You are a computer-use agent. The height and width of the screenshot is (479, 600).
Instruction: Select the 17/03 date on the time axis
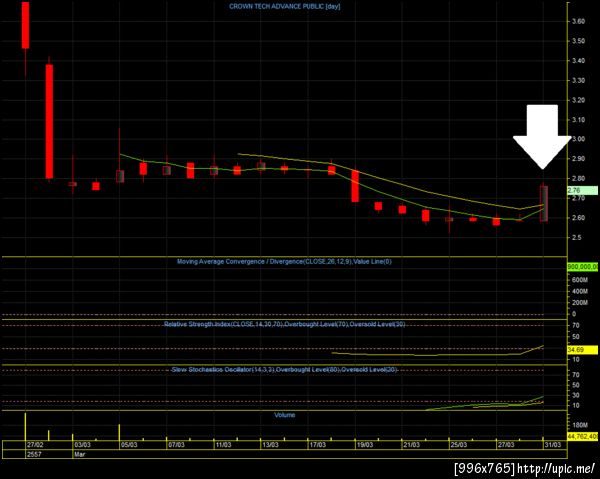click(x=318, y=445)
